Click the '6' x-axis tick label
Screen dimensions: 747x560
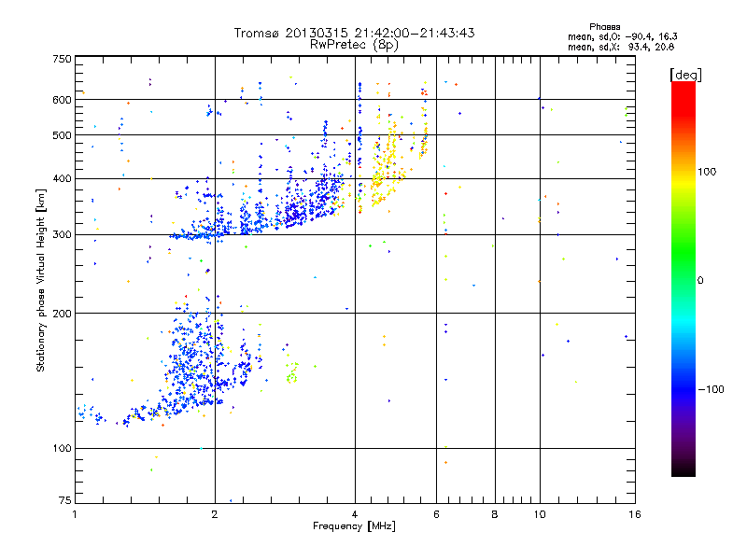point(436,514)
